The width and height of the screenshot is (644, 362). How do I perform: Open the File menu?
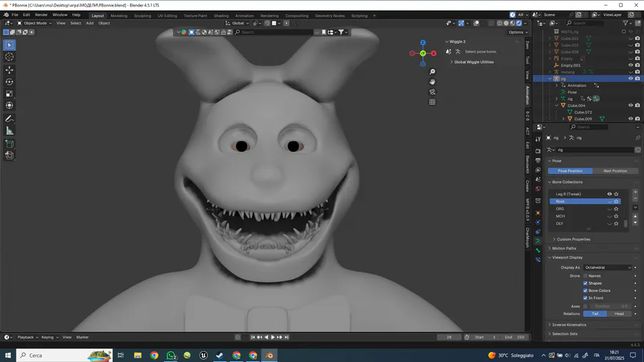15,15
